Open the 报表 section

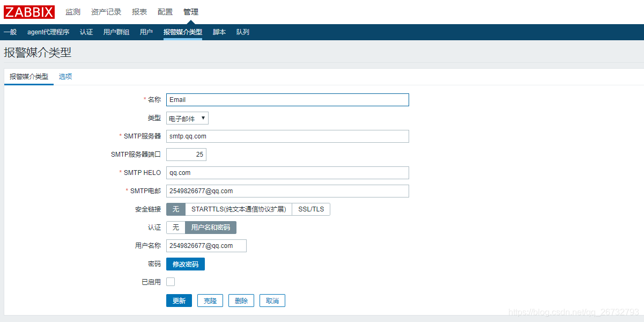tap(139, 11)
